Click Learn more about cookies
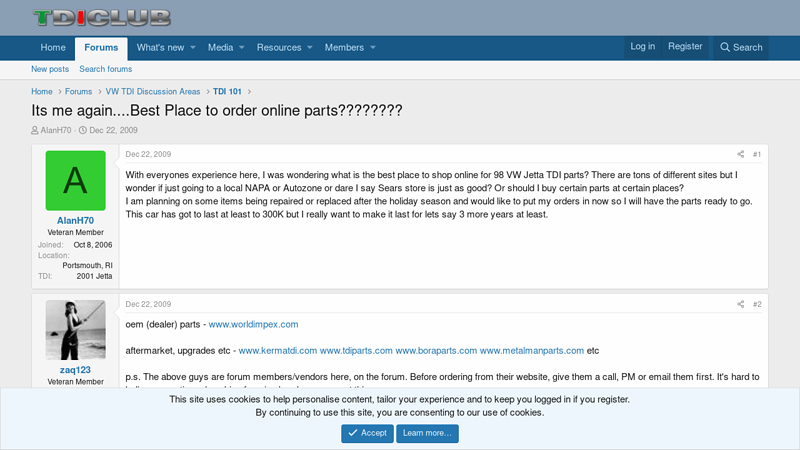 pos(428,433)
